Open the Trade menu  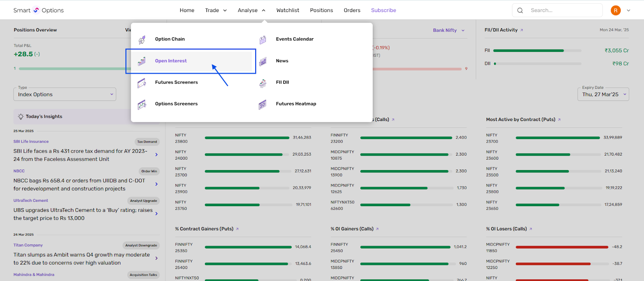tap(216, 10)
